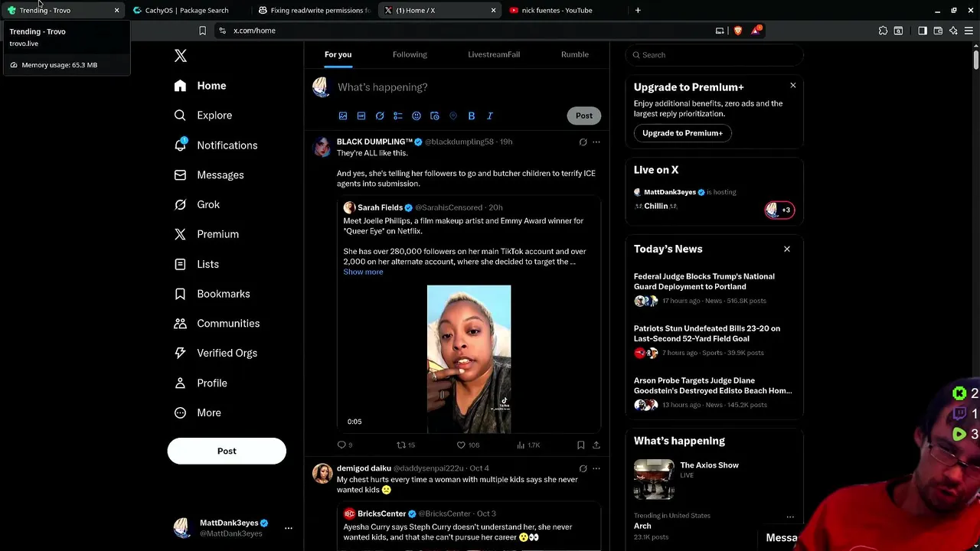This screenshot has width=980, height=551.
Task: Switch to the LivestreamFail tab
Action: (x=494, y=54)
